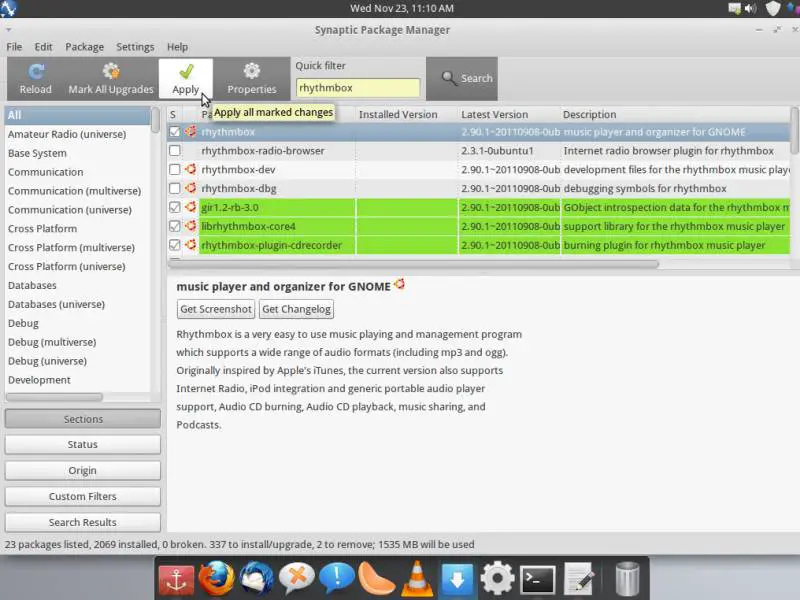Open the red anchor dock icon
The width and height of the screenshot is (800, 600).
(x=176, y=579)
